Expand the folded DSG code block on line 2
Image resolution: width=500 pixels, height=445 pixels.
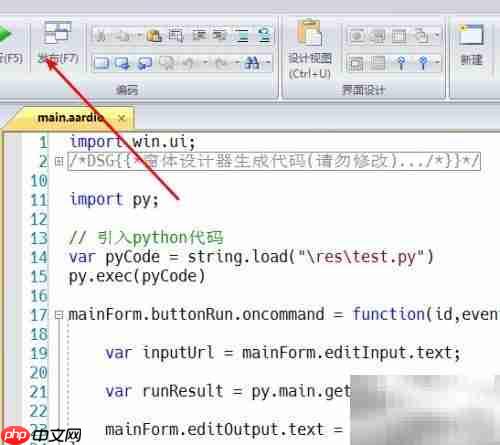59,162
